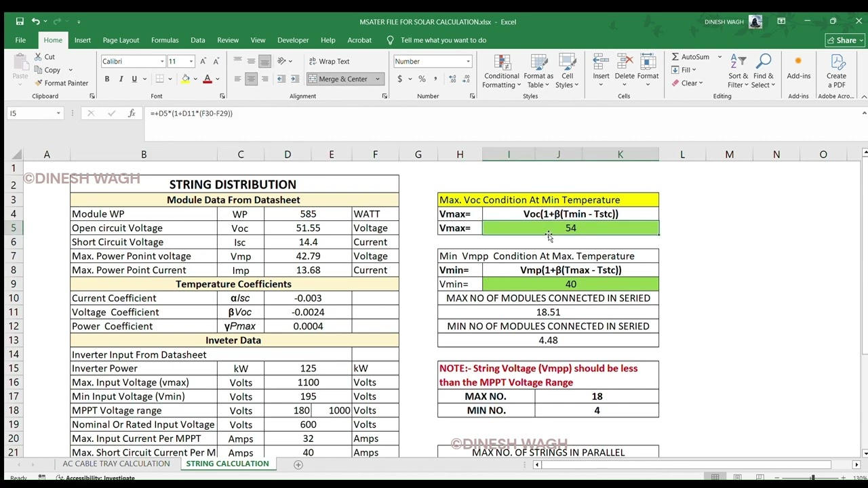
Task: Save the workbook using the Save icon
Action: coord(20,22)
